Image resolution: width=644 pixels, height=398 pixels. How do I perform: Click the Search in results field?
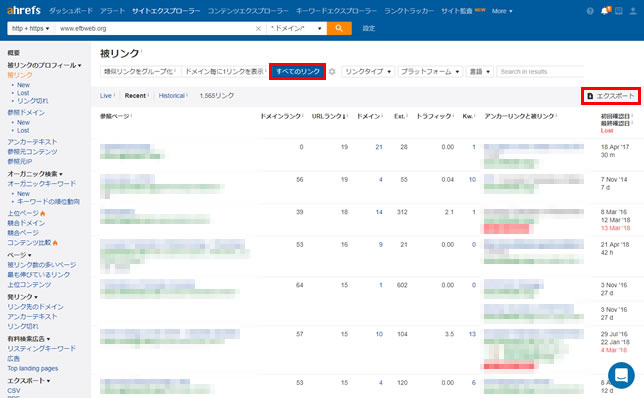coord(540,71)
